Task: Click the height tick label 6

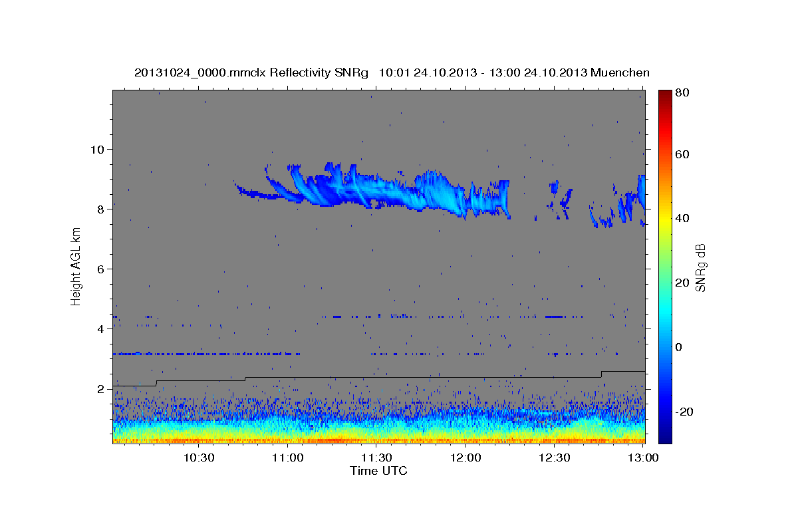Action: click(x=102, y=269)
